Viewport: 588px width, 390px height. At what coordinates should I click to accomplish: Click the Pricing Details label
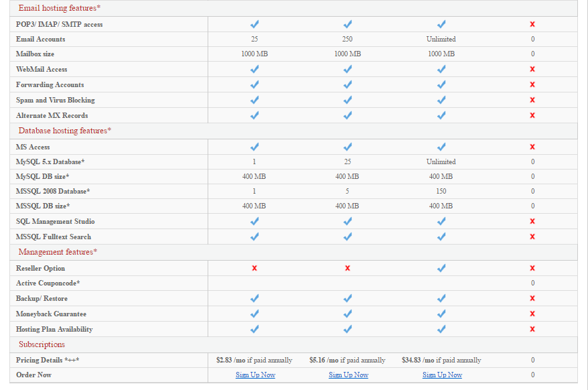[48, 360]
